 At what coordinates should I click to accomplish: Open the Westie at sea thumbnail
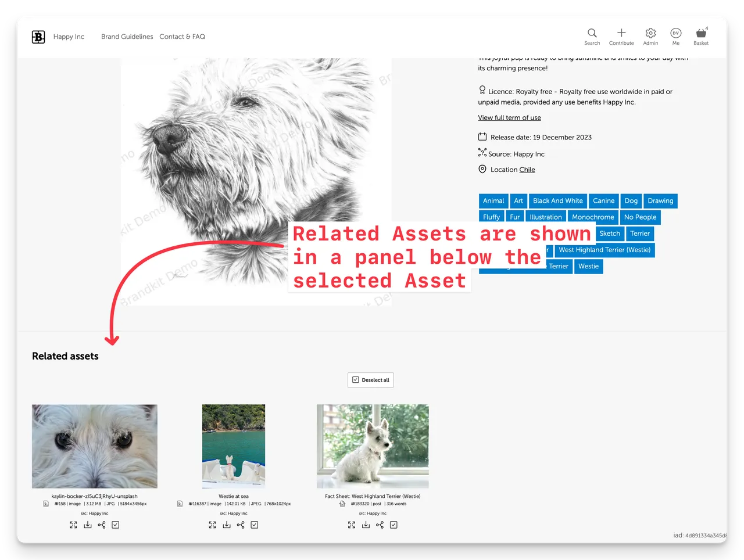point(234,446)
